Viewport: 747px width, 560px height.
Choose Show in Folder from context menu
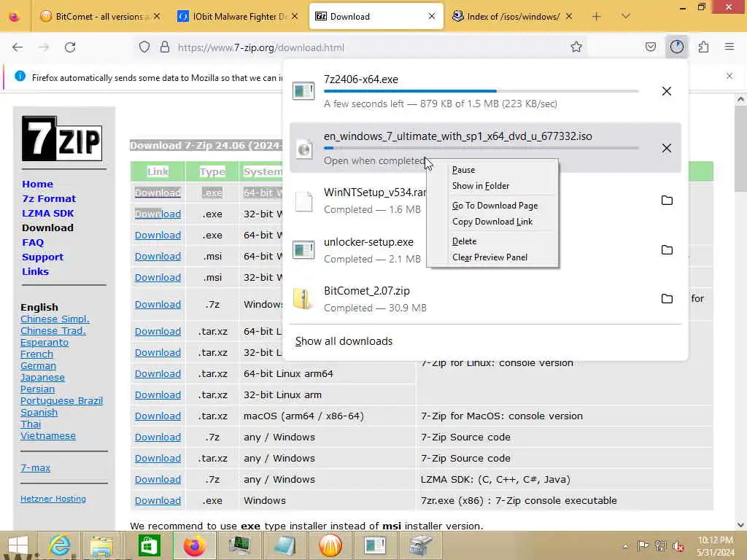[x=481, y=186]
